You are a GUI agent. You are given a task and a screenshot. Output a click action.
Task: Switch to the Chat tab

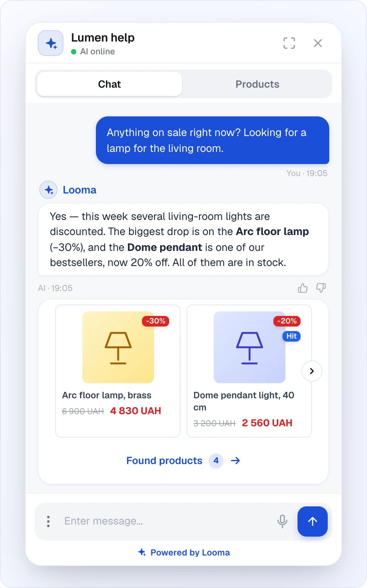pos(109,84)
